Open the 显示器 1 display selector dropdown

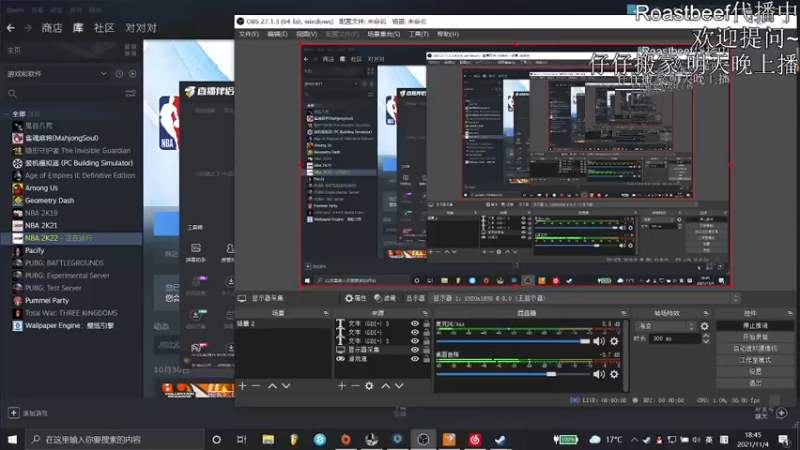tap(586, 298)
